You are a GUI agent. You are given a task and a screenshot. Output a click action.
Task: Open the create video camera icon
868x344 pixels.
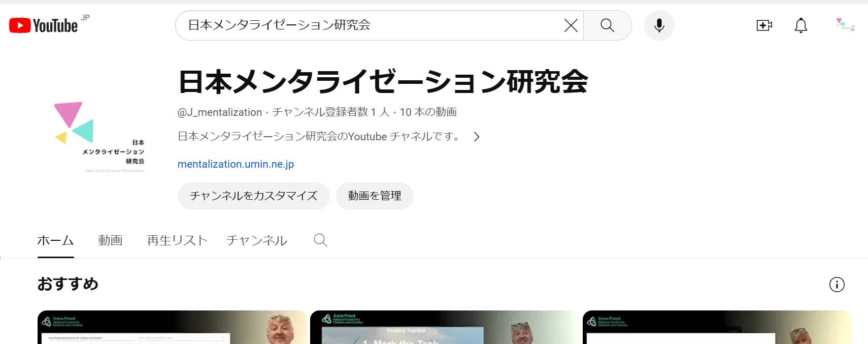(x=764, y=25)
